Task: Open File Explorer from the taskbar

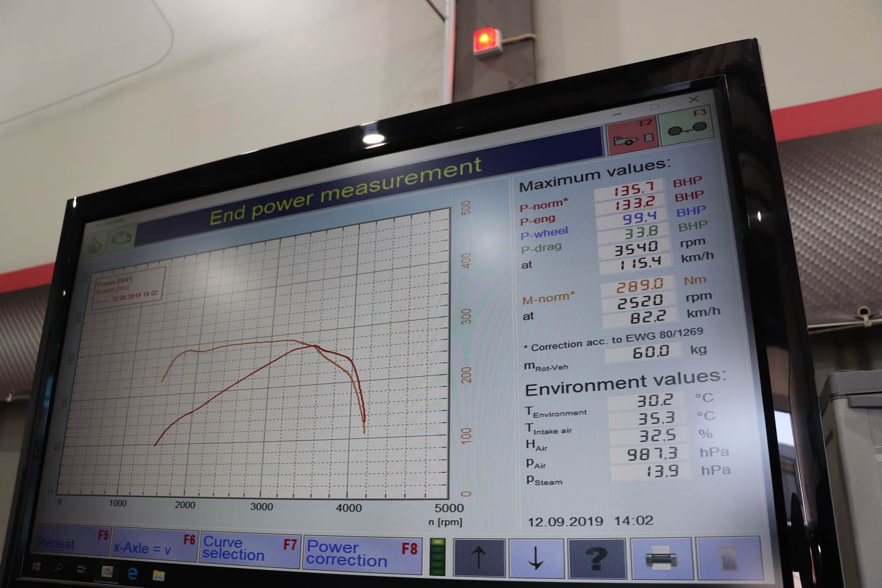Action: [x=159, y=575]
